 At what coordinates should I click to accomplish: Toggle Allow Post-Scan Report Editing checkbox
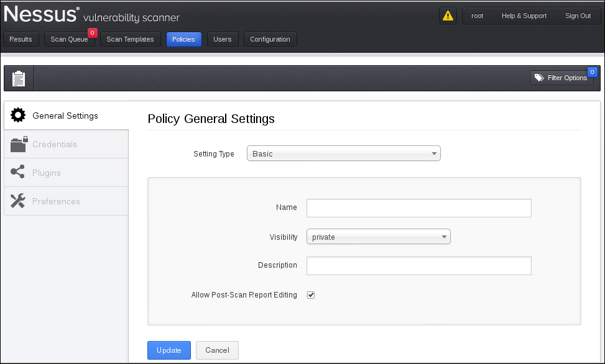pyautogui.click(x=311, y=295)
